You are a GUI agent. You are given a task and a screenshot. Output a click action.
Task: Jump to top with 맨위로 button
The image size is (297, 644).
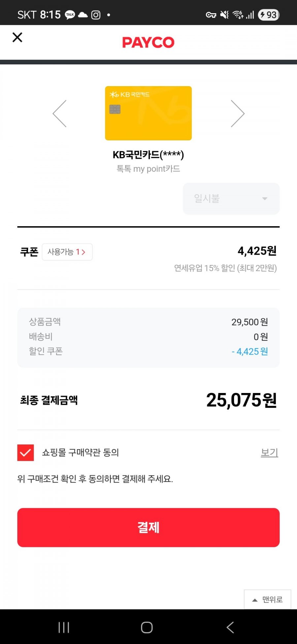(268, 599)
